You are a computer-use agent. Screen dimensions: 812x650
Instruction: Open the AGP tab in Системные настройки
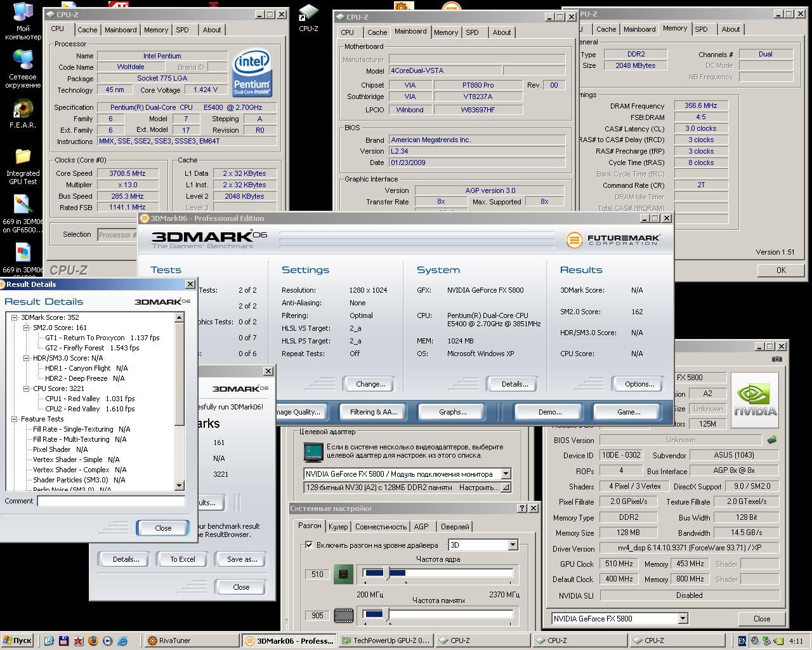(421, 526)
